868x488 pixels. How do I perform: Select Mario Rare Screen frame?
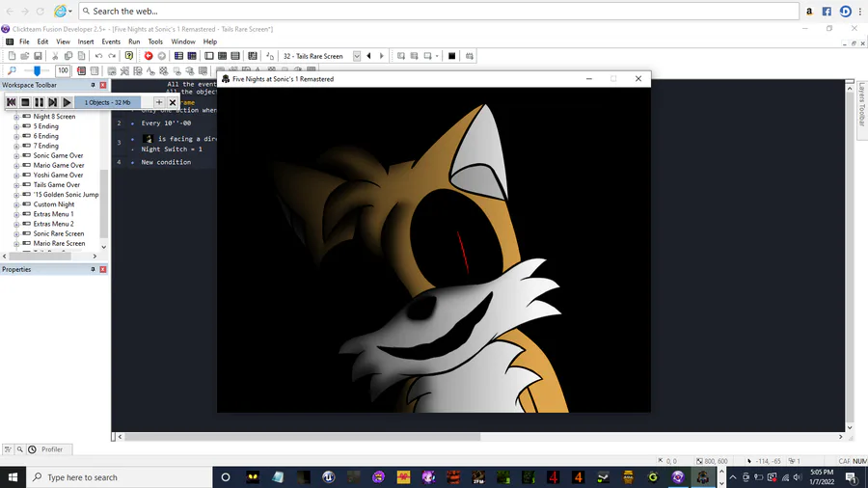pyautogui.click(x=59, y=243)
